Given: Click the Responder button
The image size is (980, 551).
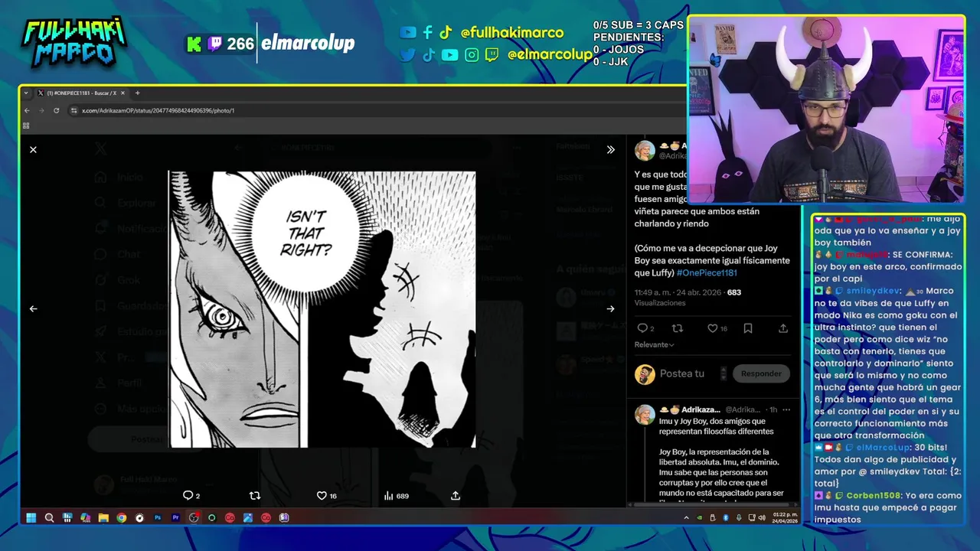Looking at the screenshot, I should click(761, 373).
